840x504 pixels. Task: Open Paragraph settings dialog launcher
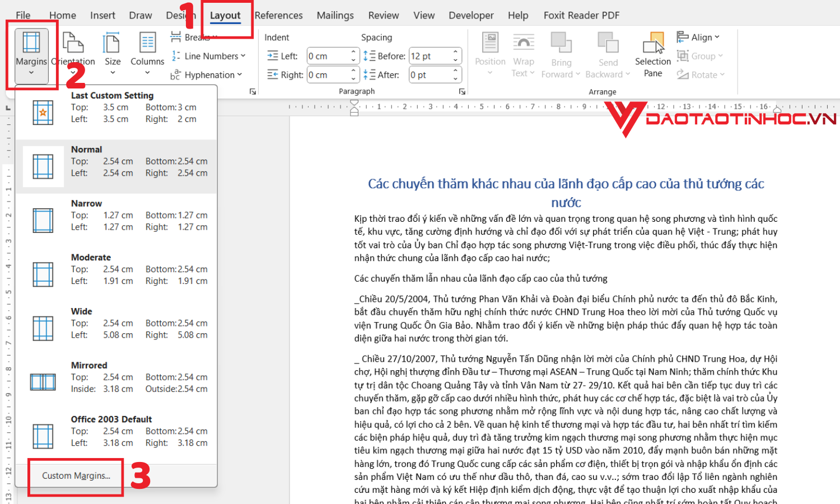click(462, 91)
